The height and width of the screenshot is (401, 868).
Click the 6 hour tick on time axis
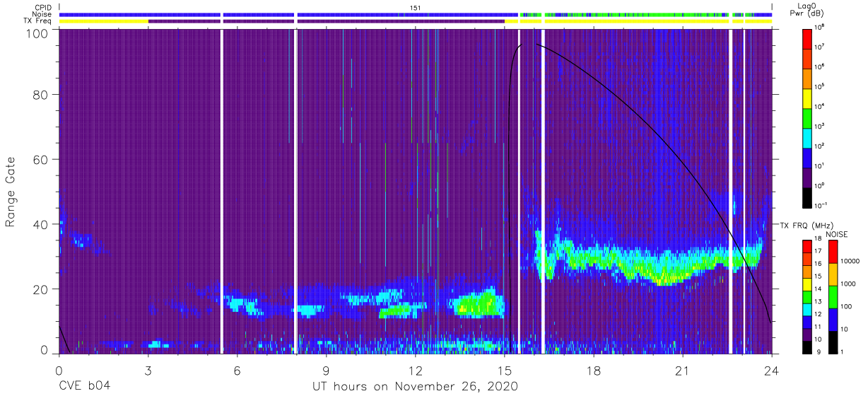pyautogui.click(x=237, y=370)
